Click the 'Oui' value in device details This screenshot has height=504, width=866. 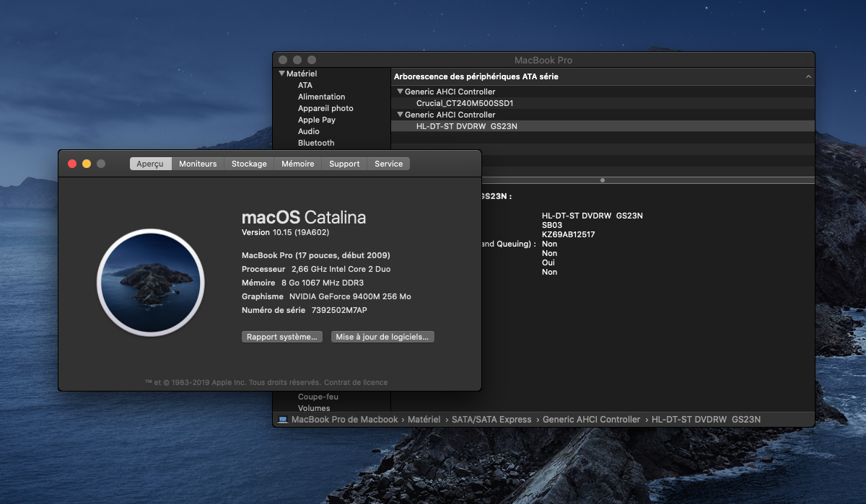549,262
